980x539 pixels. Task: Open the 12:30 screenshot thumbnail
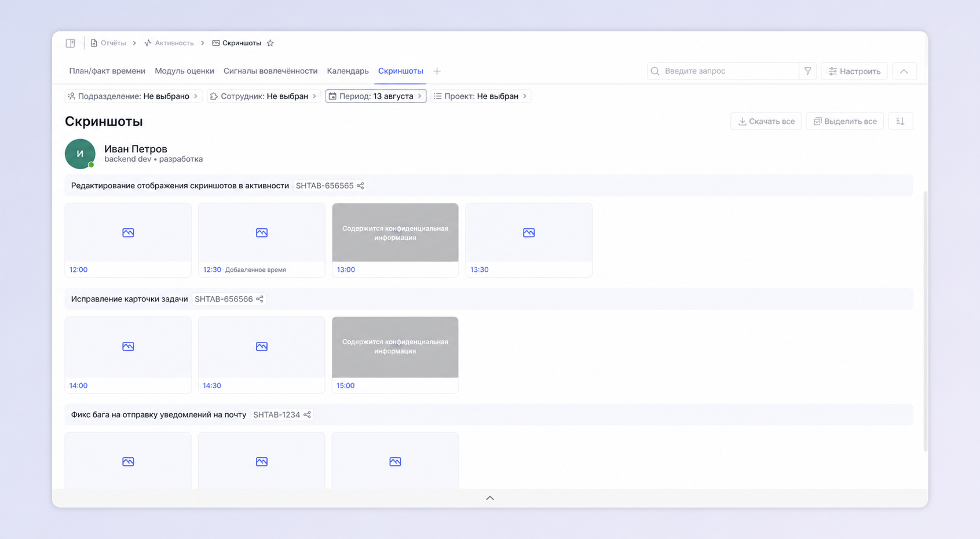pos(262,232)
